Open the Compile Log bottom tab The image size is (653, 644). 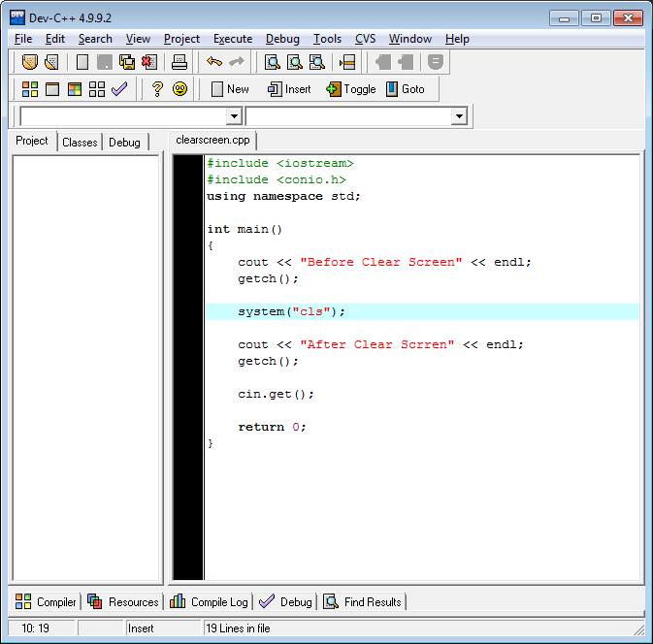pyautogui.click(x=209, y=601)
